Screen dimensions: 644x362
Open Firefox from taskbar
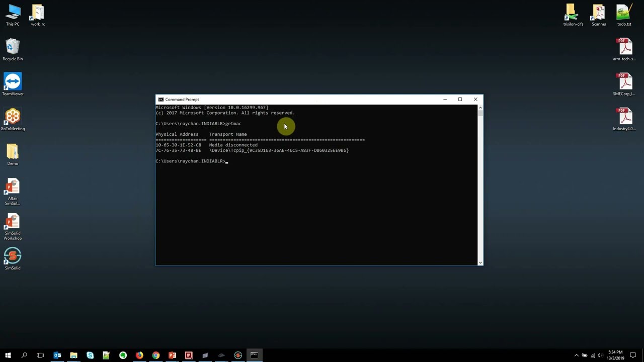139,355
